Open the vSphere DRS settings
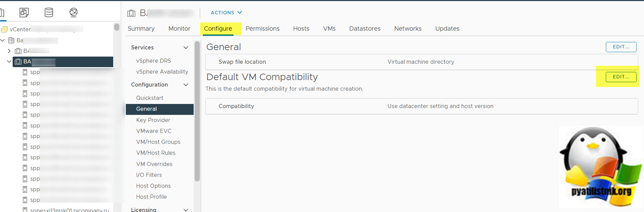Viewport: 644px width, 212px height. 153,61
